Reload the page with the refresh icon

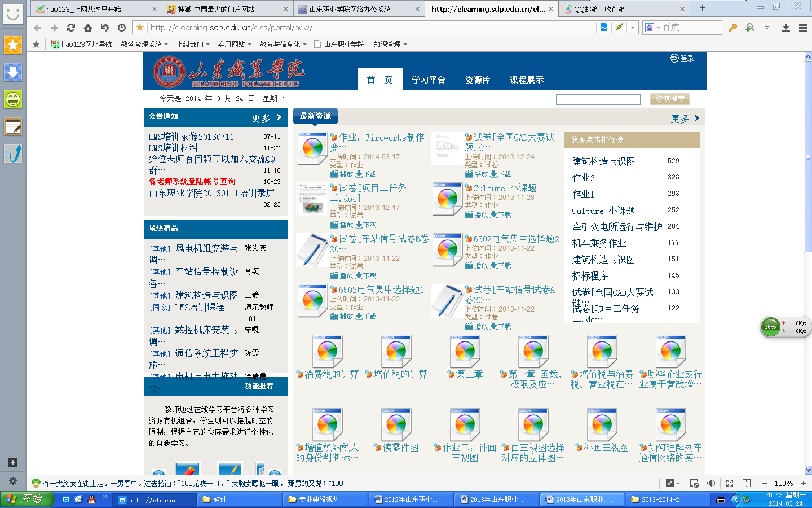[x=71, y=28]
